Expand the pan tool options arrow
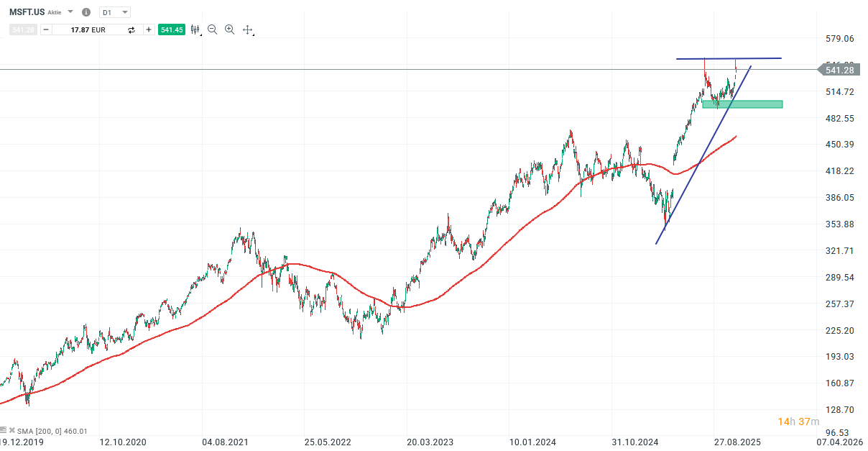This screenshot has height=451, width=868. tap(254, 35)
